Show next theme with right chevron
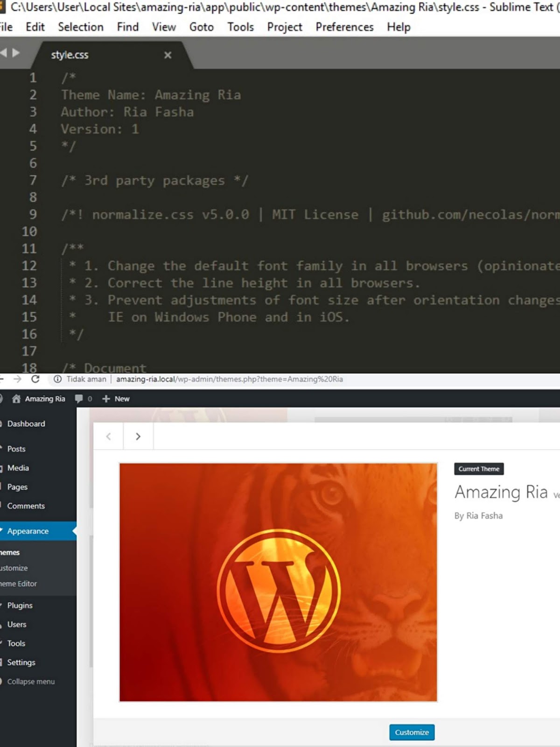The width and height of the screenshot is (560, 747). (x=138, y=437)
